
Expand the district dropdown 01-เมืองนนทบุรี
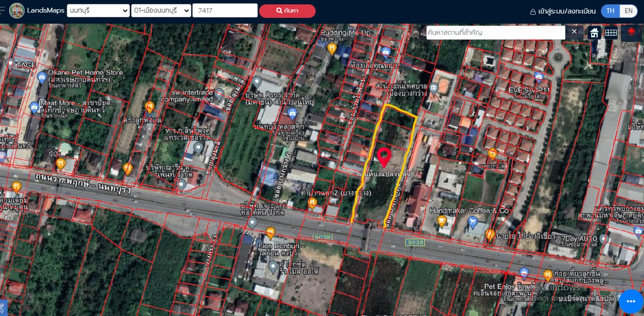point(161,11)
